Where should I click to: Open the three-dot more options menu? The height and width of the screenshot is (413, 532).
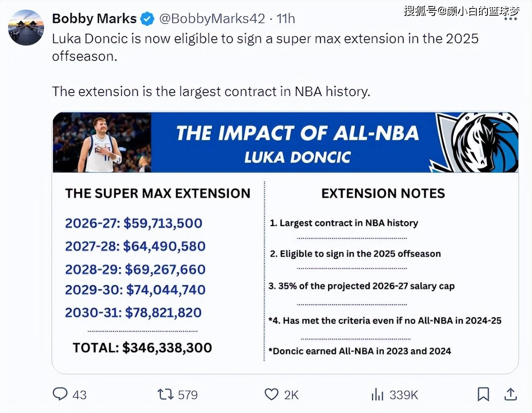(510, 19)
